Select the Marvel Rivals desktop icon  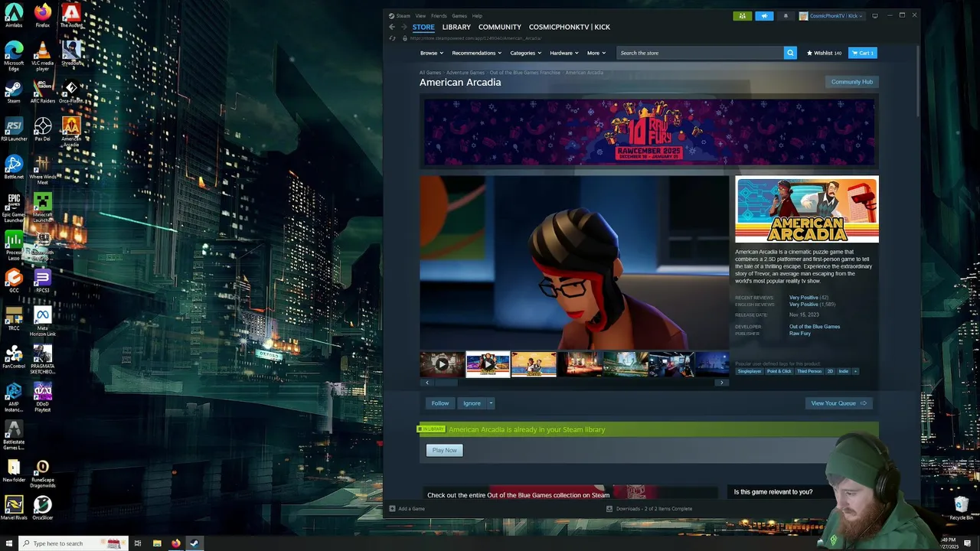pos(14,508)
